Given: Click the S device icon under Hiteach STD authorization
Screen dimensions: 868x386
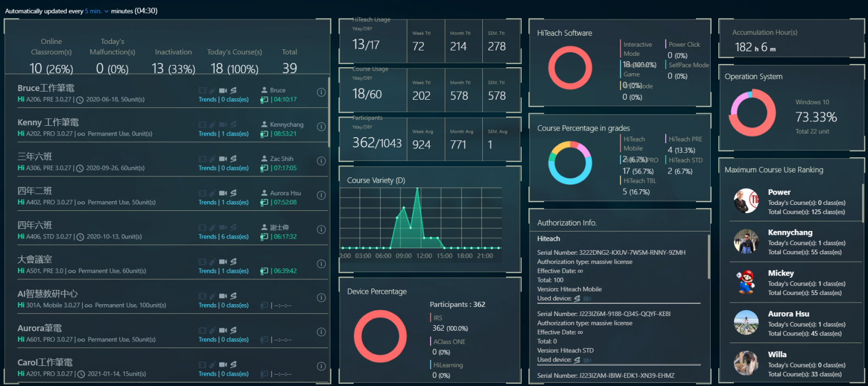Looking at the screenshot, I should (x=577, y=360).
